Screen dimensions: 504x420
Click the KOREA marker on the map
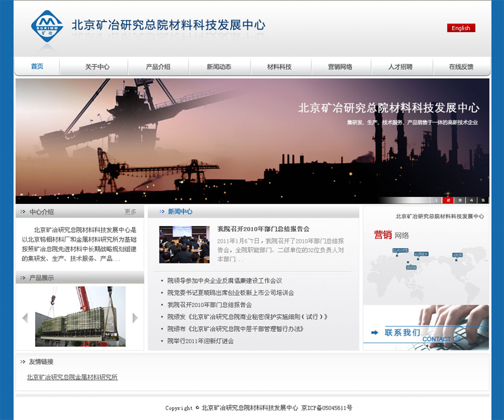click(x=421, y=254)
